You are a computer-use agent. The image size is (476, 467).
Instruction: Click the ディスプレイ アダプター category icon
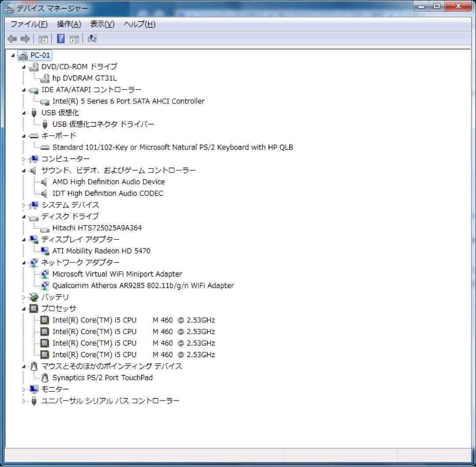[x=33, y=240]
